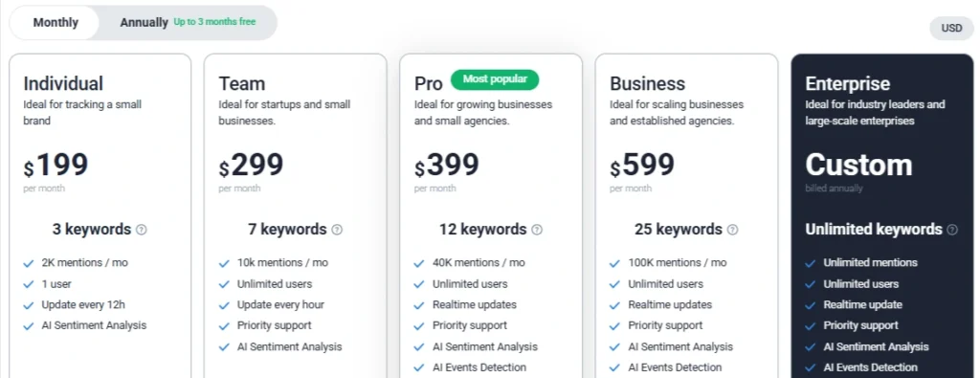Switch billing to Monthly
980x378 pixels.
55,23
